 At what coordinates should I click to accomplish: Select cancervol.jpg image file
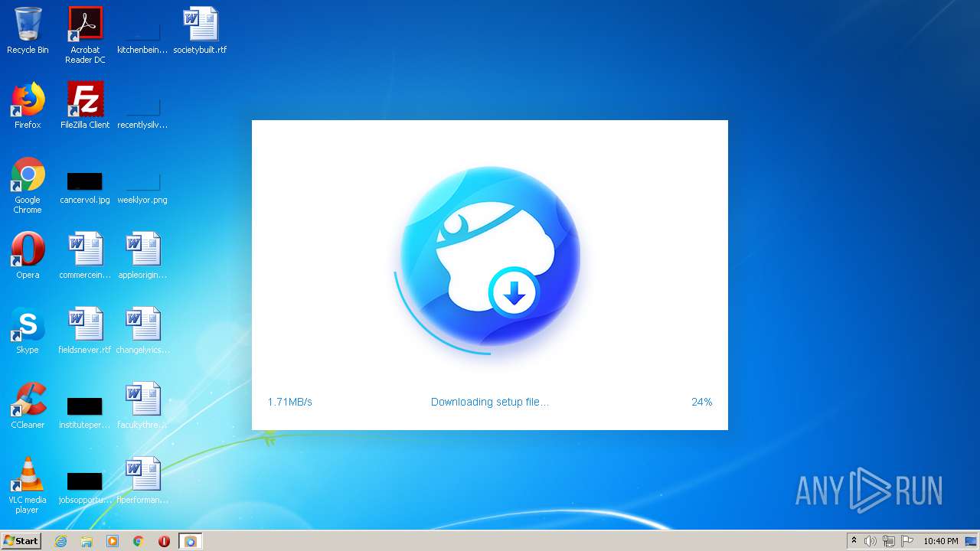pos(85,188)
